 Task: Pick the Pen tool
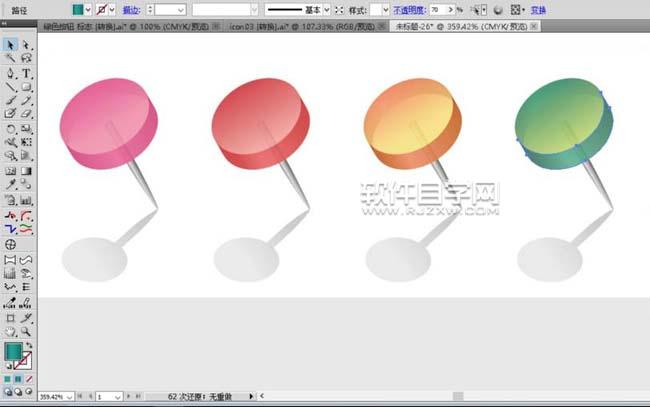10,73
